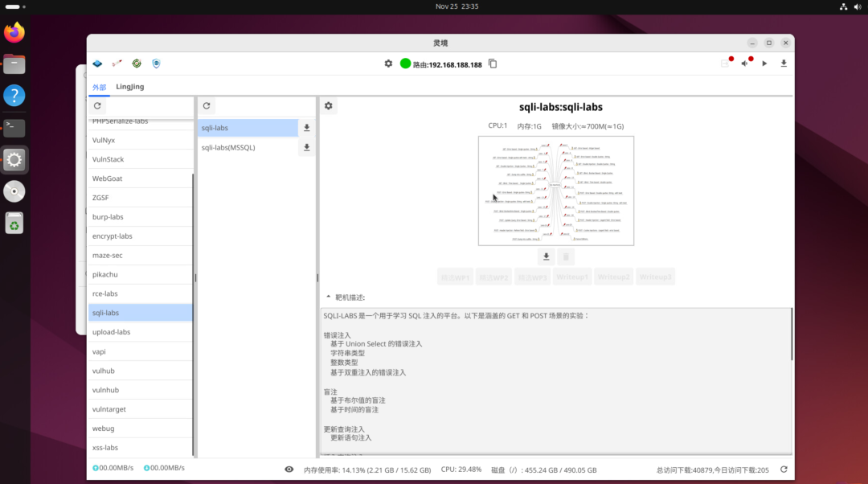This screenshot has height=484, width=868.
Task: Select vulnhub in the category list
Action: point(141,390)
